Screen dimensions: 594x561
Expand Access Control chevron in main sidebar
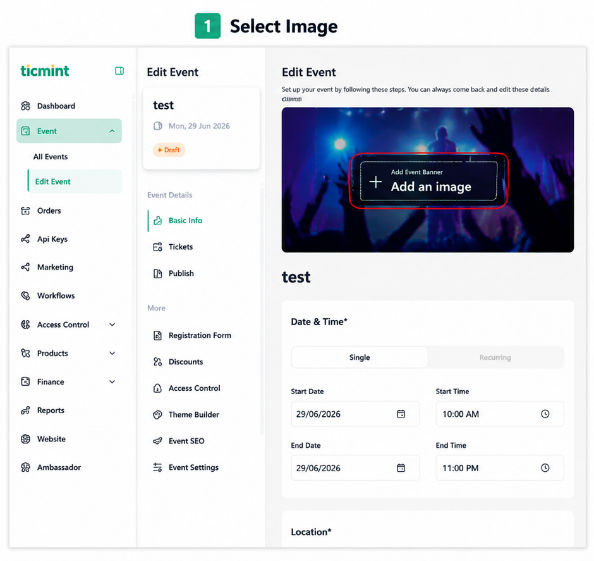click(112, 325)
